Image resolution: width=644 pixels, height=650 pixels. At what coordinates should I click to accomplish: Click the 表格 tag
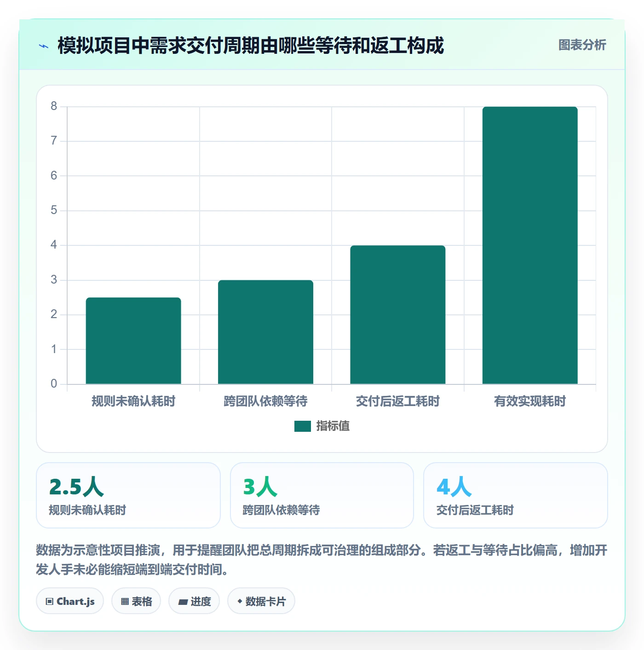[x=136, y=601]
